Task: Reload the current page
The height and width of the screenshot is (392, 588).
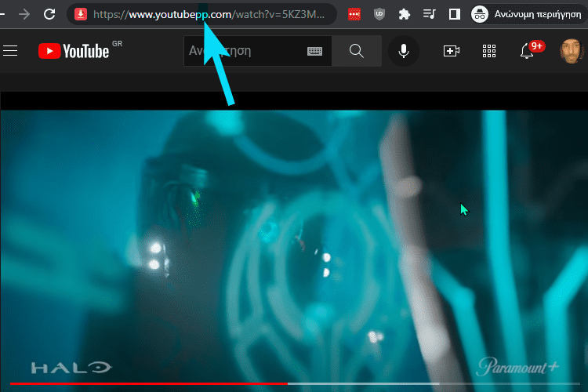Action: tap(49, 14)
